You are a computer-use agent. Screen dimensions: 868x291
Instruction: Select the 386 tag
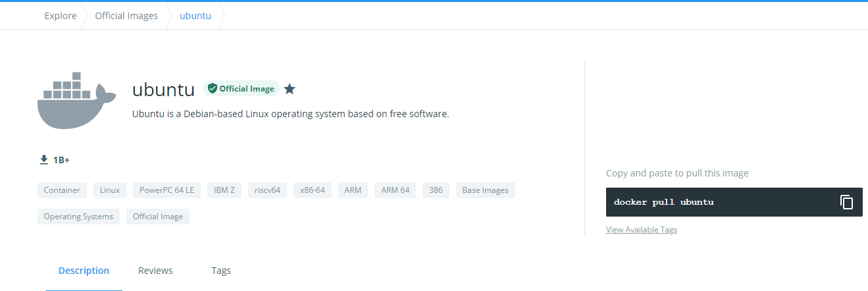click(436, 190)
